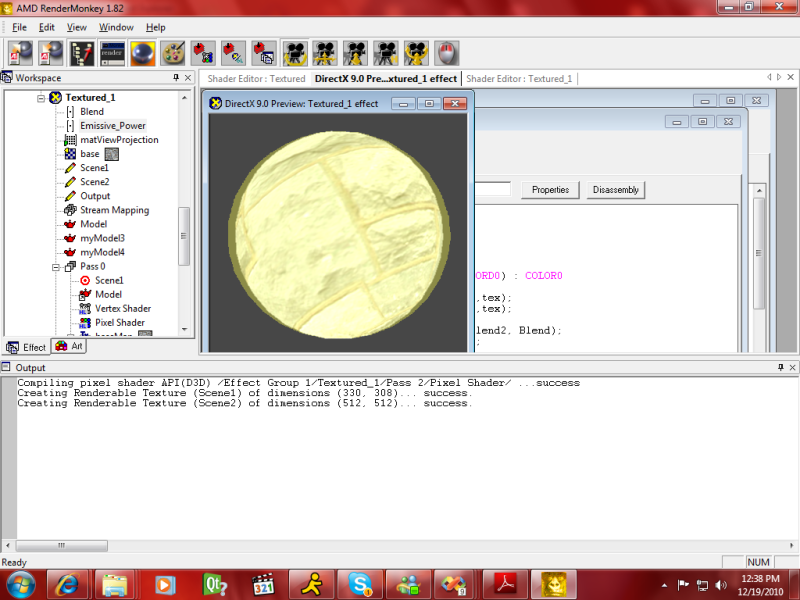The image size is (800, 600).
Task: Open the Edit menu
Action: tap(46, 28)
